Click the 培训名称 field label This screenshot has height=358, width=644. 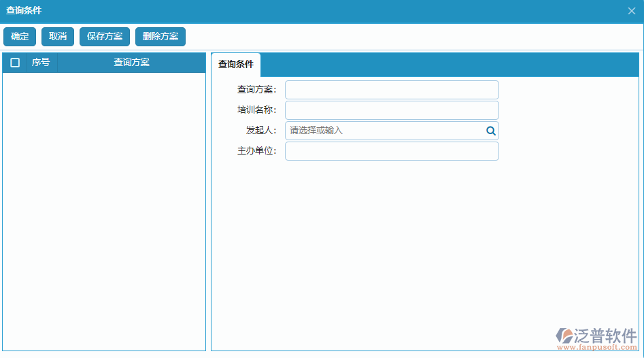tap(256, 110)
